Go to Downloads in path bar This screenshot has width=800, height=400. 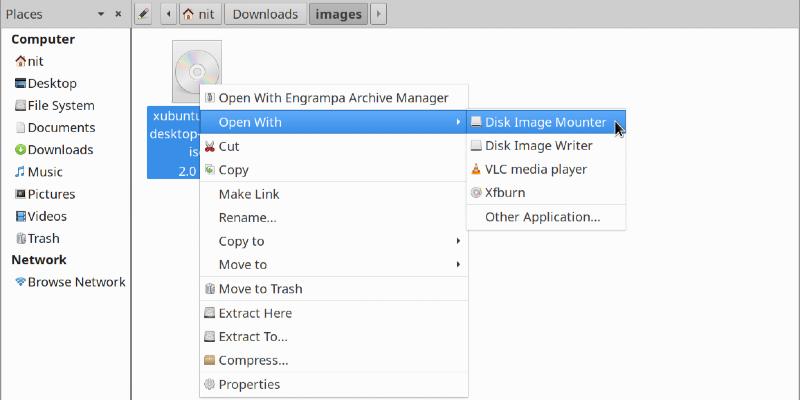click(266, 14)
